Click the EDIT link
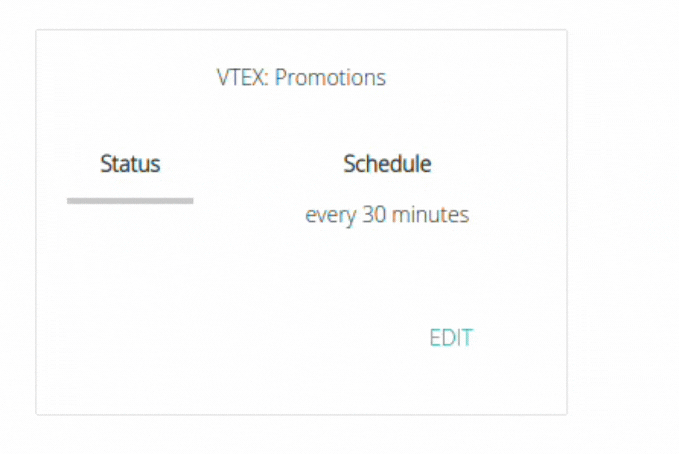The width and height of the screenshot is (679, 454). pyautogui.click(x=450, y=338)
